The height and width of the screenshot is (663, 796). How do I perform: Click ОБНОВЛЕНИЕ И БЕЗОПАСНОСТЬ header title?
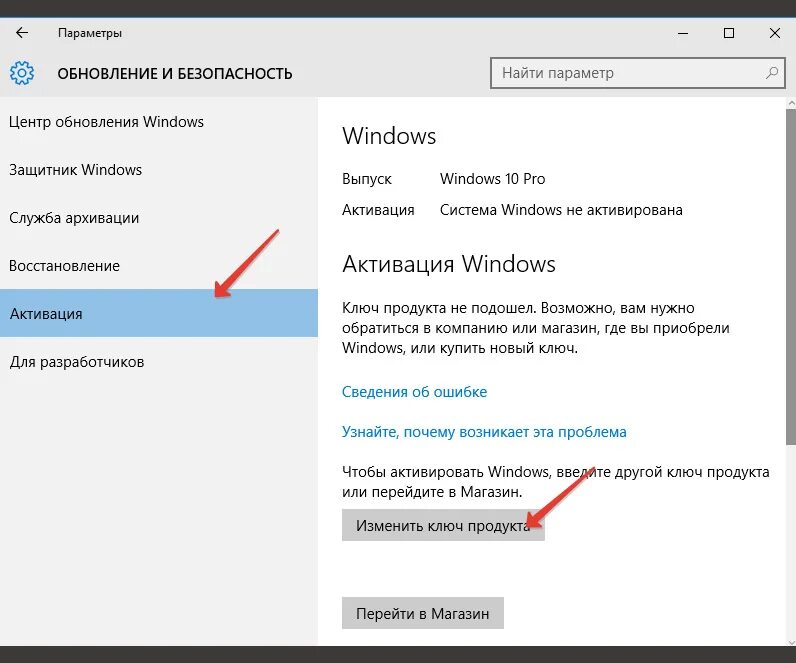[x=175, y=74]
